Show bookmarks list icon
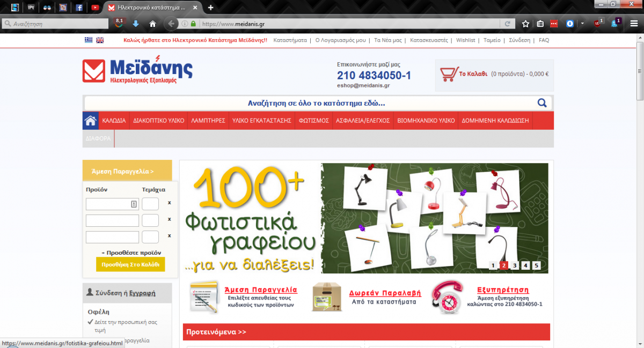The image size is (644, 348). pos(540,24)
